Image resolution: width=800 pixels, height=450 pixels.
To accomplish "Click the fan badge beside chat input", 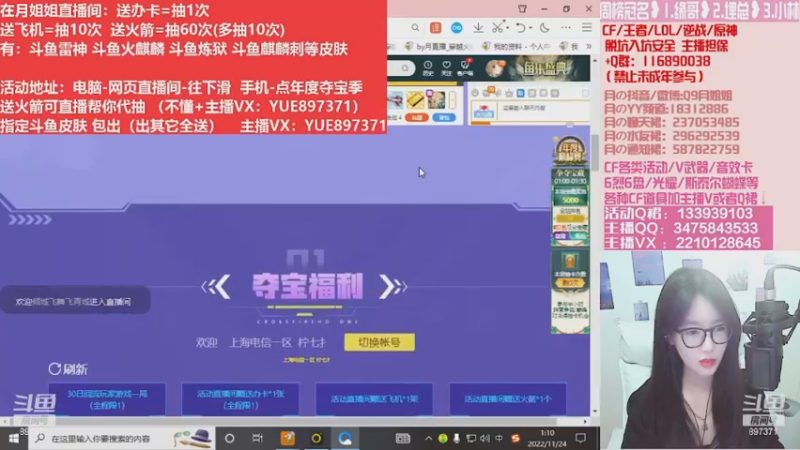I will pyautogui.click(x=483, y=112).
